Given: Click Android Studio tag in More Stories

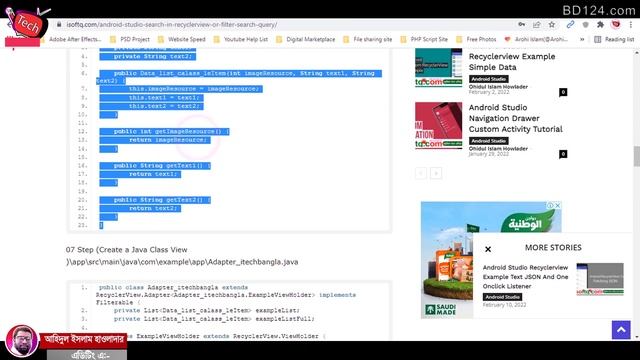Looking at the screenshot, I should (502, 297).
